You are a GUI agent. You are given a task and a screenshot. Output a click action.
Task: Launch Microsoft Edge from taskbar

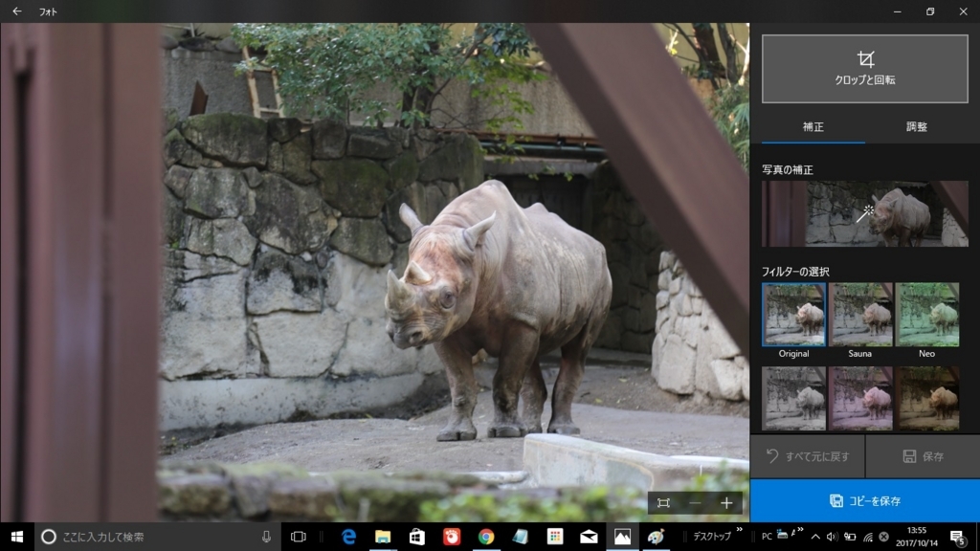coord(348,537)
